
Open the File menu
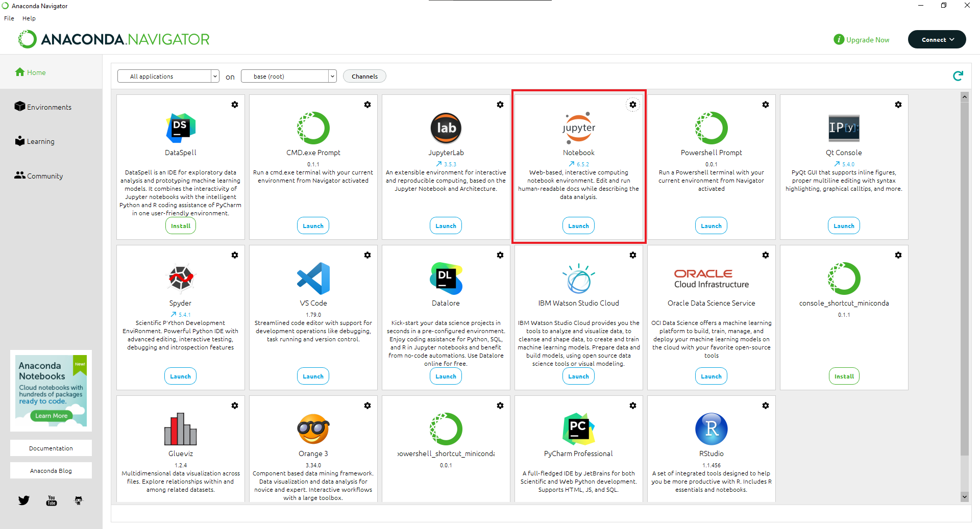[9, 18]
